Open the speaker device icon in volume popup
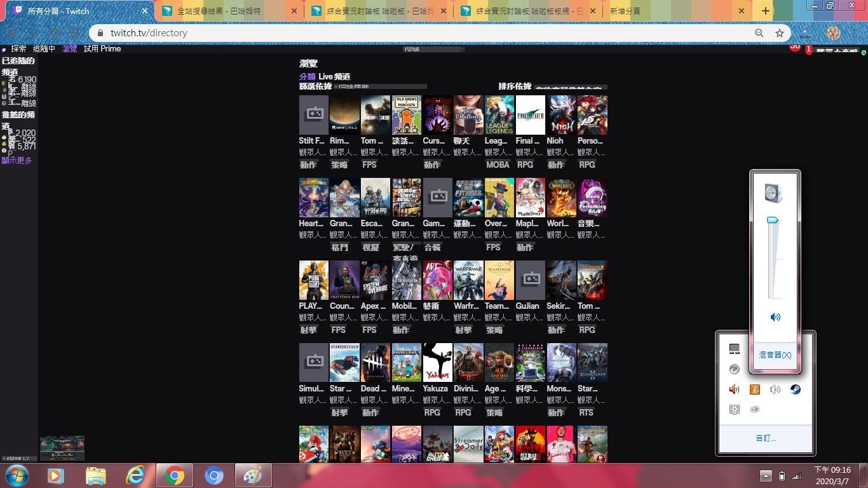 tap(773, 193)
